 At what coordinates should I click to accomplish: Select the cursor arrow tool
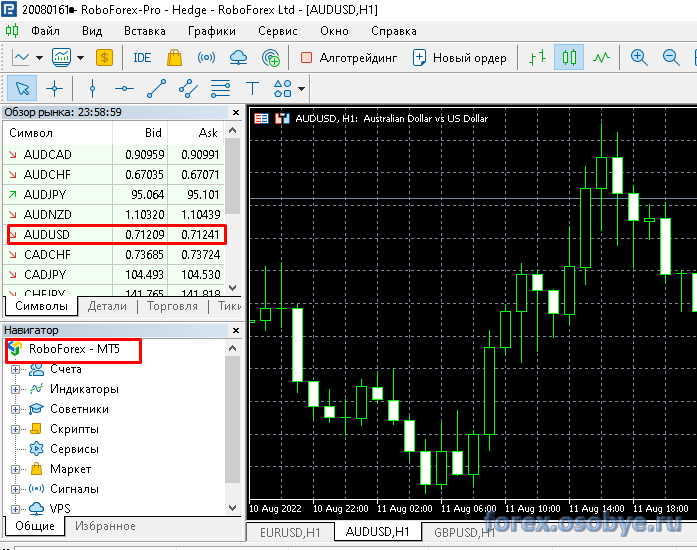coord(22,88)
